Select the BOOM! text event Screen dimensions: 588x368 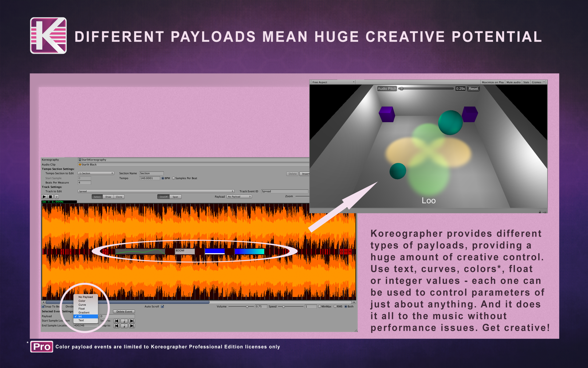(185, 251)
